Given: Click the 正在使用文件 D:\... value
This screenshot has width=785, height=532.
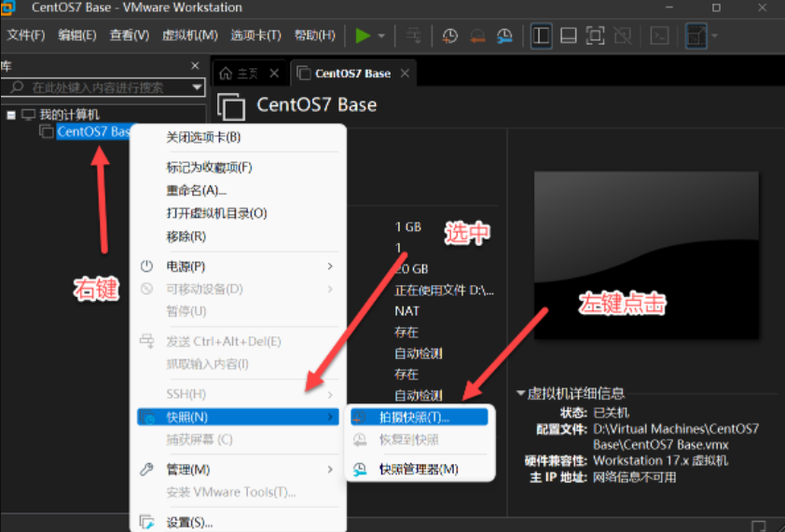Looking at the screenshot, I should pos(444,291).
